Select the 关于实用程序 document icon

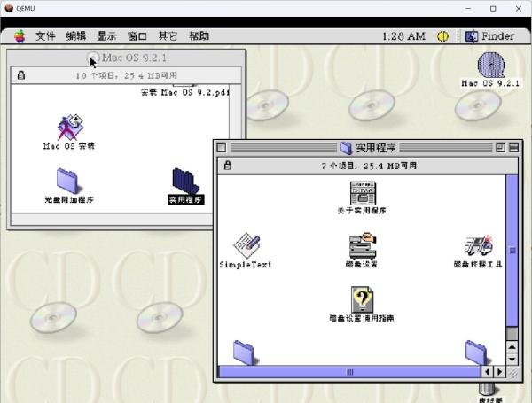coord(363,193)
